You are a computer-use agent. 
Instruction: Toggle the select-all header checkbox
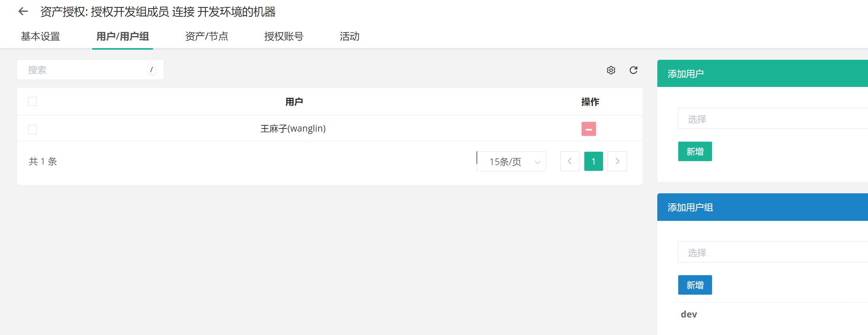pyautogui.click(x=33, y=102)
